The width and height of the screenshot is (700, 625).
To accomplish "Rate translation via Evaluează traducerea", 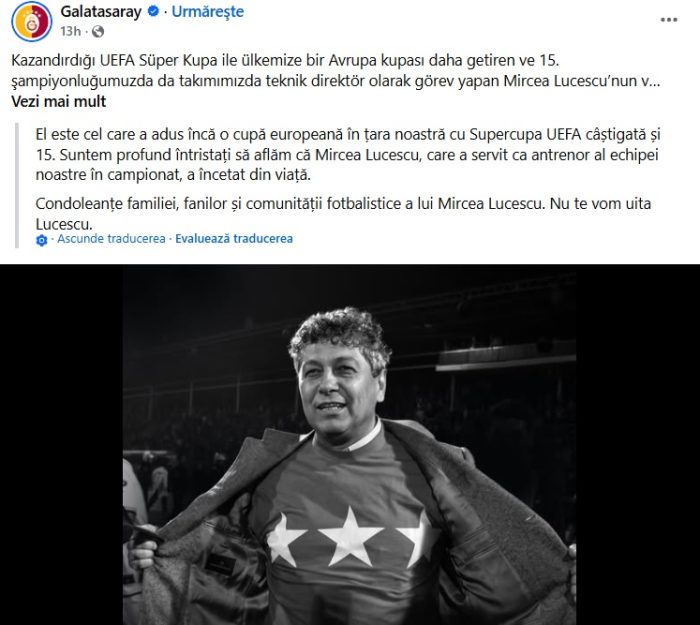I will tap(234, 239).
